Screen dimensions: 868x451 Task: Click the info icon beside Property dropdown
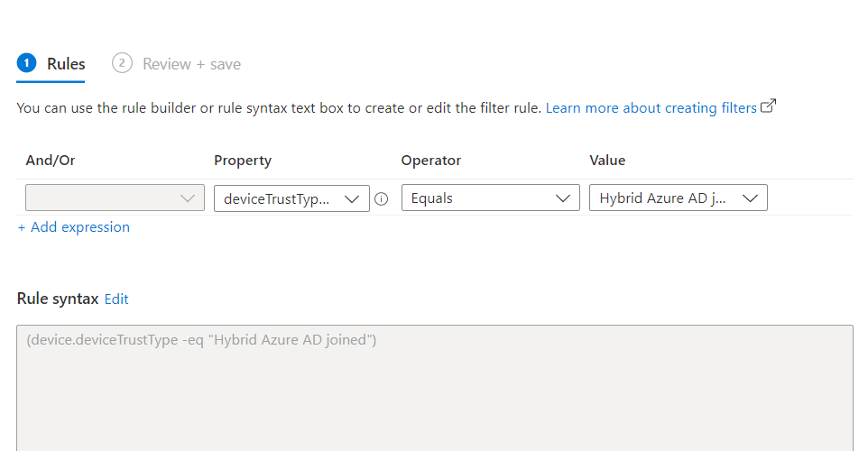coord(381,198)
